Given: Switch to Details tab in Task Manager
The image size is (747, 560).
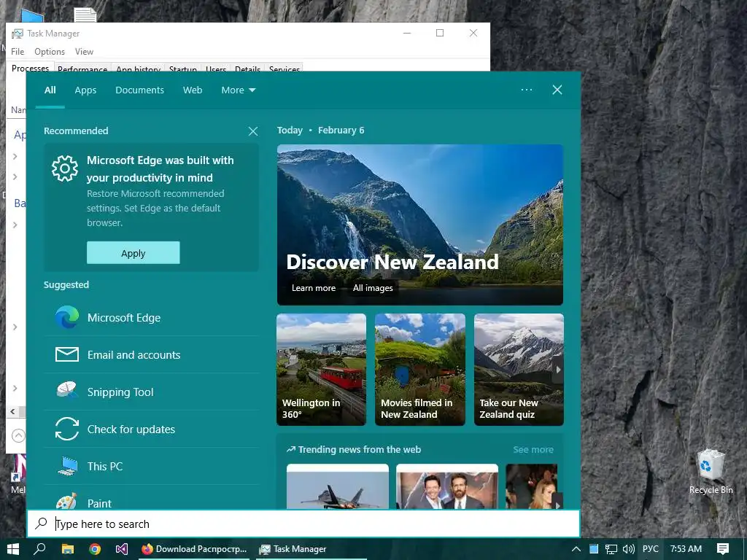Looking at the screenshot, I should tap(247, 69).
